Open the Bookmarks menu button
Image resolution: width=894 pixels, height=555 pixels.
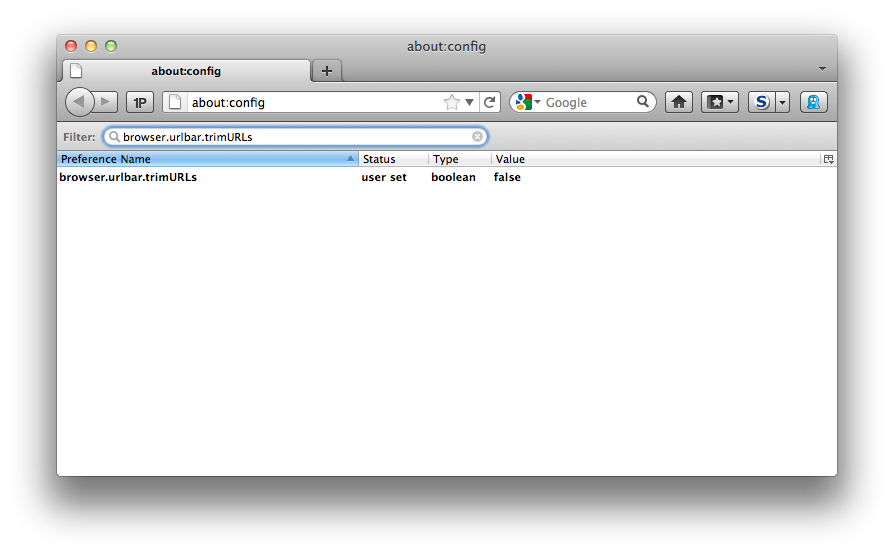[x=720, y=102]
